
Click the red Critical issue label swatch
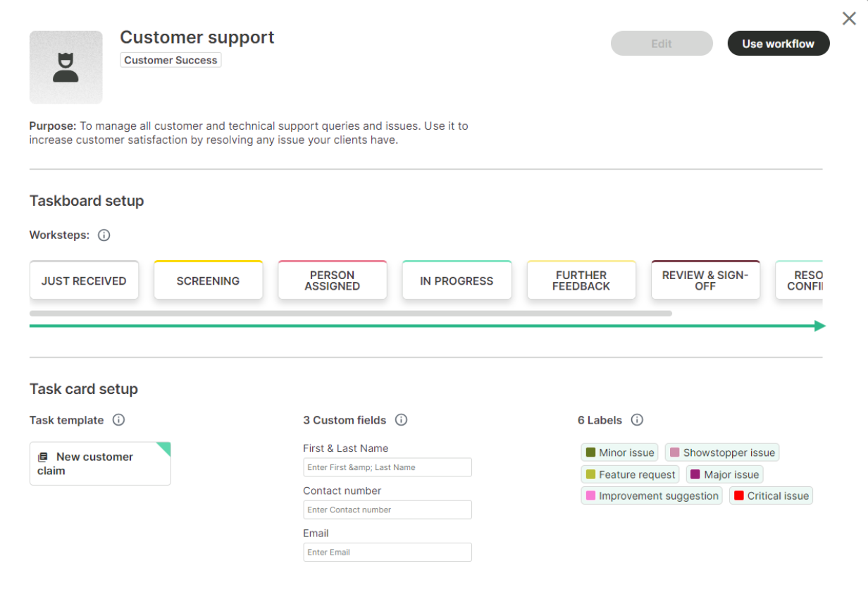point(738,495)
